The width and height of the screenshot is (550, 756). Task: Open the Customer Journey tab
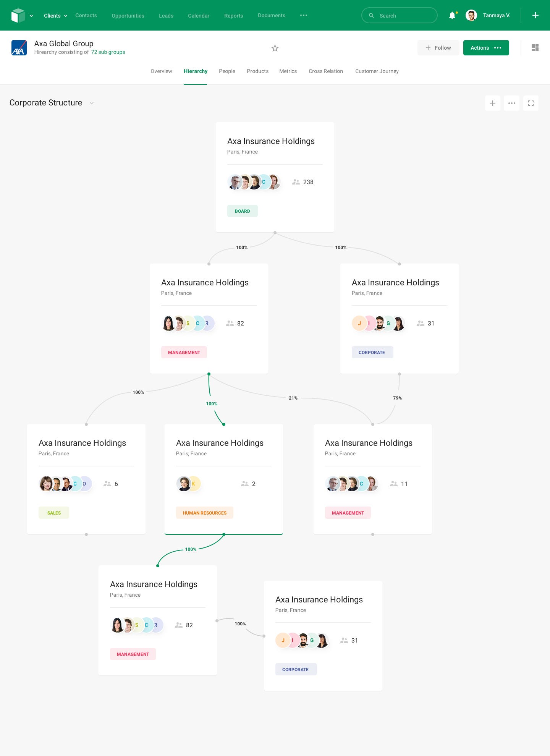pos(377,71)
